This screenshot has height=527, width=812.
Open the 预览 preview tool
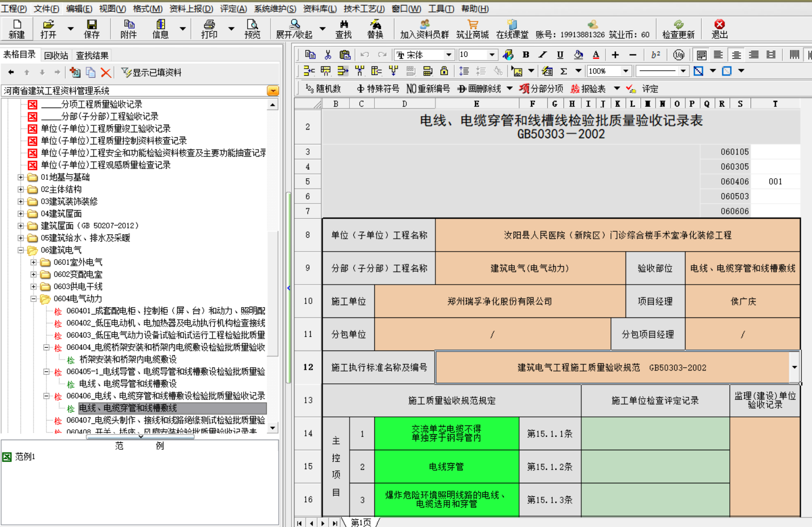pos(252,29)
